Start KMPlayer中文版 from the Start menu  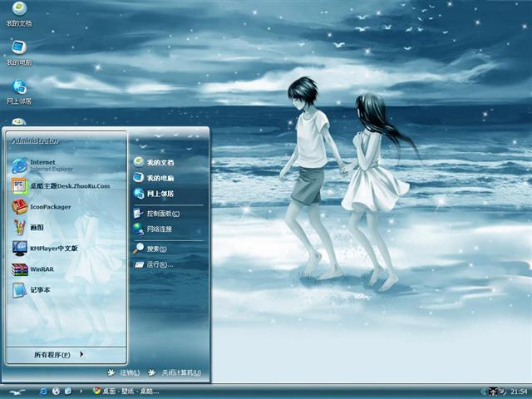point(53,248)
